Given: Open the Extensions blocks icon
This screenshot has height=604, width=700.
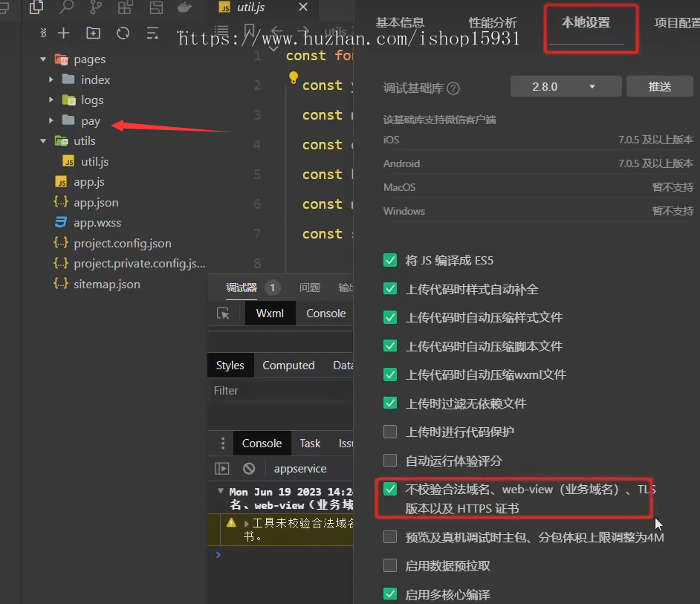Looking at the screenshot, I should coord(125,7).
